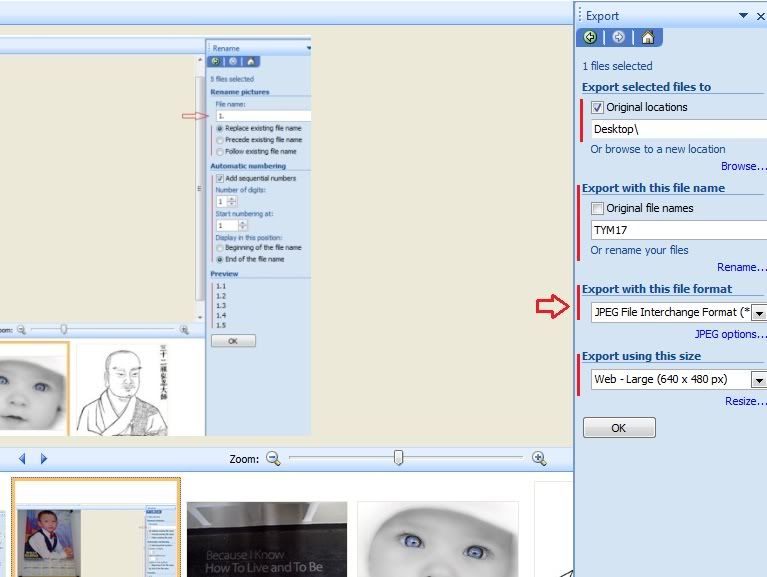
Task: Zoom out with magnifier minus icon
Action: click(273, 458)
